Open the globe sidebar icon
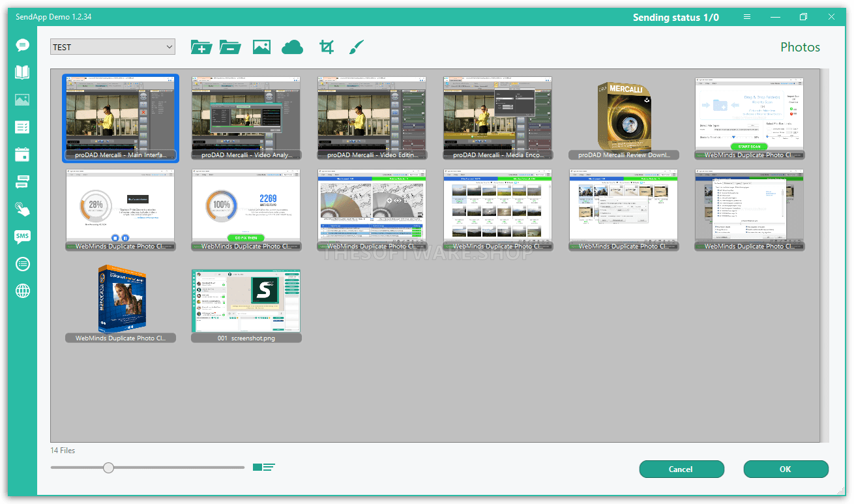The height and width of the screenshot is (504, 854). click(23, 291)
